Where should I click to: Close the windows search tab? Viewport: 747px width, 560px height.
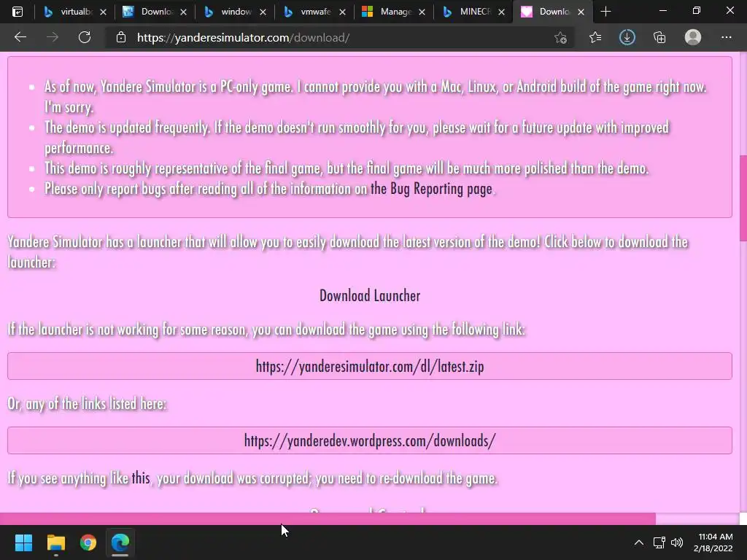[x=263, y=12]
